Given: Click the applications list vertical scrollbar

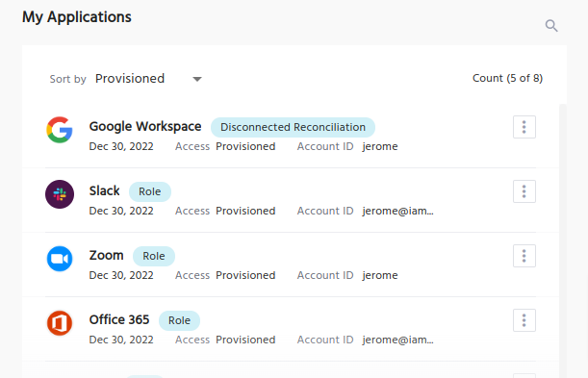Looking at the screenshot, I should [x=563, y=239].
